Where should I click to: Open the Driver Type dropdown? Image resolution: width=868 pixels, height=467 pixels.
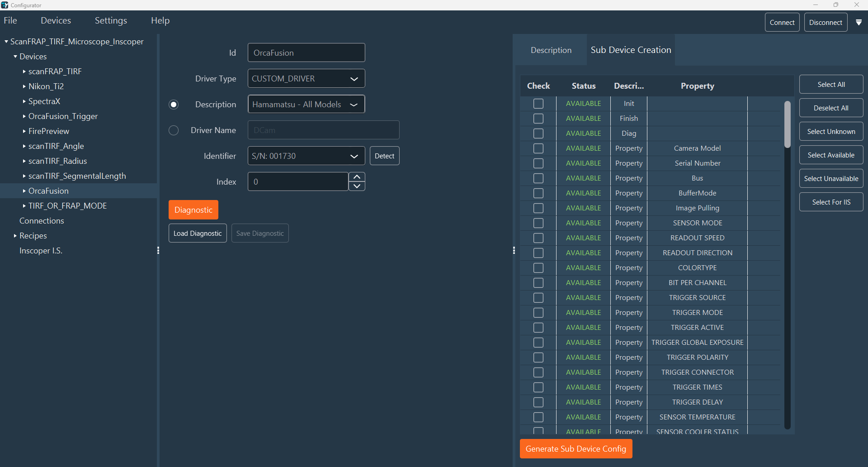click(x=306, y=79)
